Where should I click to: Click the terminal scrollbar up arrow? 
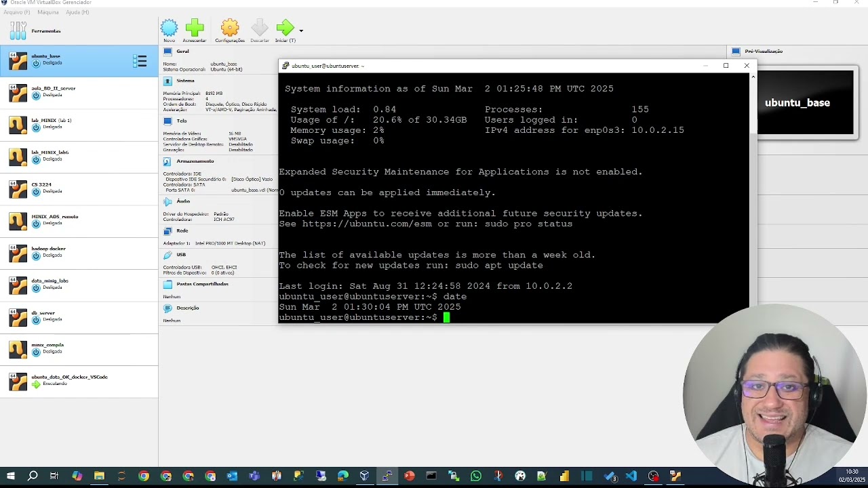[753, 77]
